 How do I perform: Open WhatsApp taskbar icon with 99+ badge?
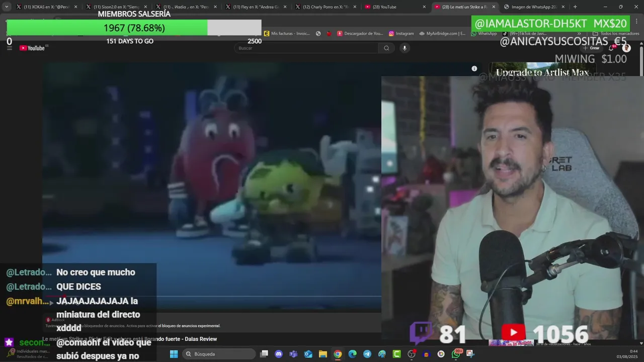click(456, 354)
